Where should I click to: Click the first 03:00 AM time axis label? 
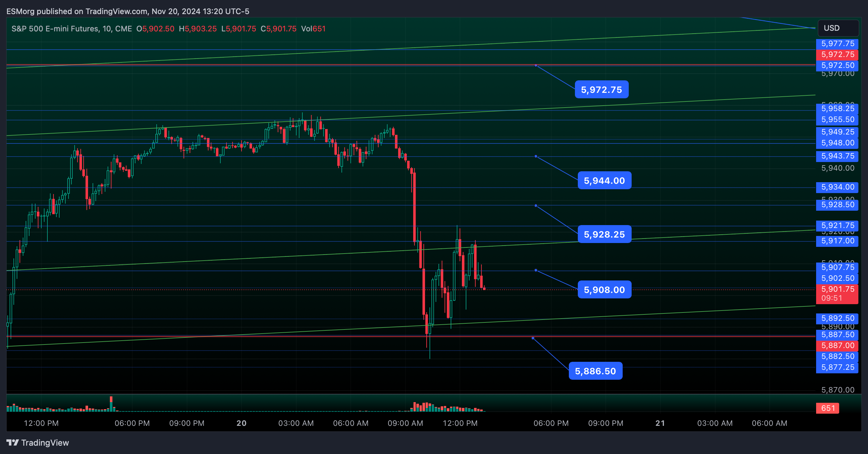[x=296, y=423]
